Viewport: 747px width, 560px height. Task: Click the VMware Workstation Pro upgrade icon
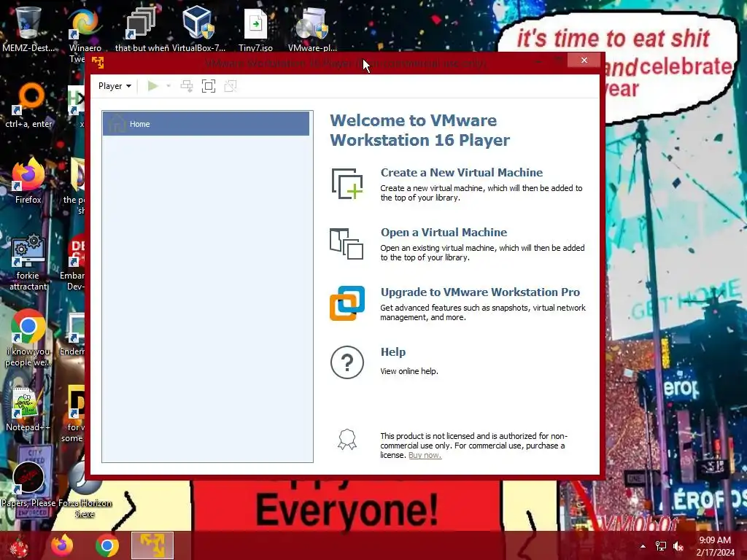pos(347,303)
